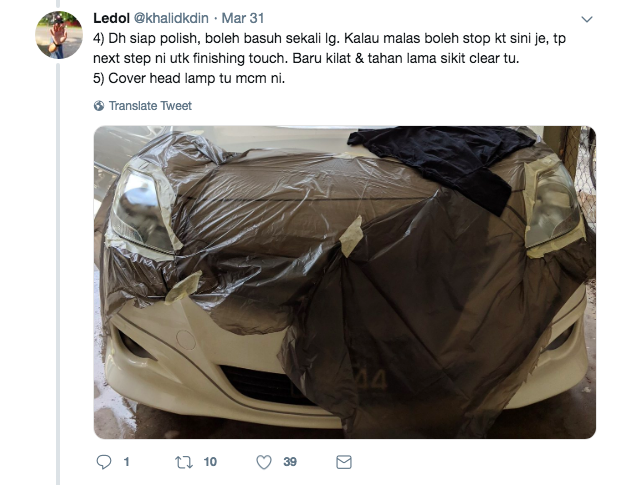631x485 pixels.
Task: Click the globe icon beside Translate Tweet
Action: click(99, 106)
